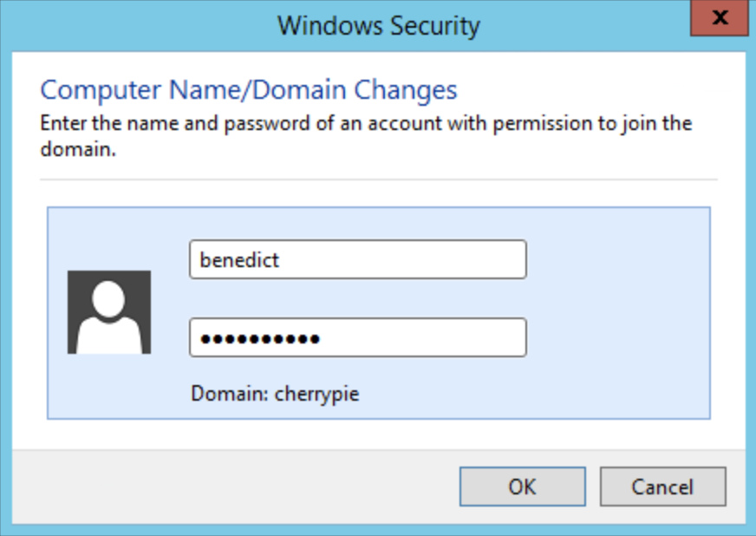Click the "Computer Name/Domain Changes" heading
Image resolution: width=756 pixels, height=536 pixels.
point(249,89)
